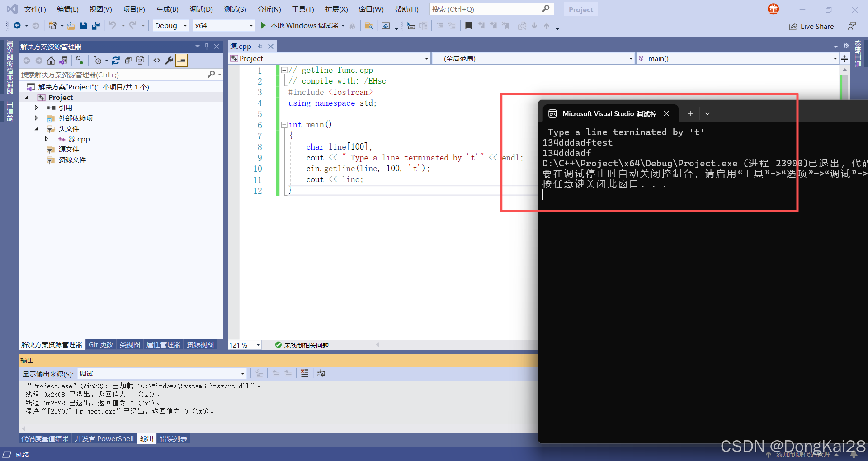This screenshot has width=868, height=461.
Task: Click the sync/refresh icon in Solution Explorer
Action: tap(116, 61)
